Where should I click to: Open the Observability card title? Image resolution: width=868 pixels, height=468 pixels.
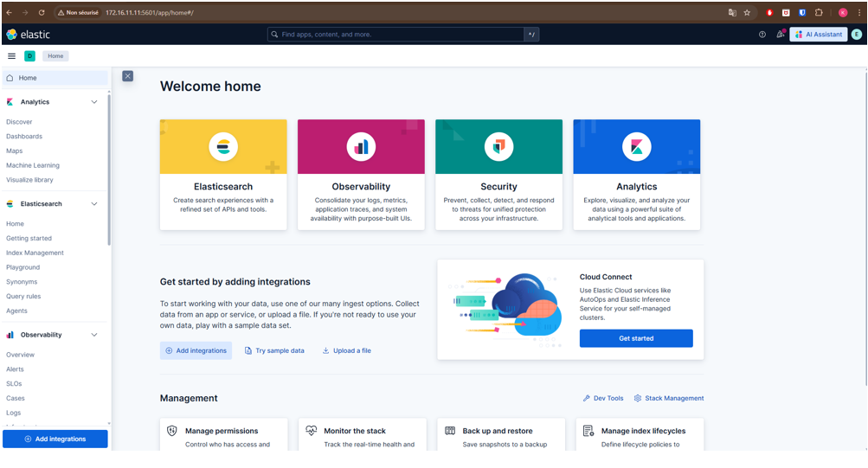361,187
